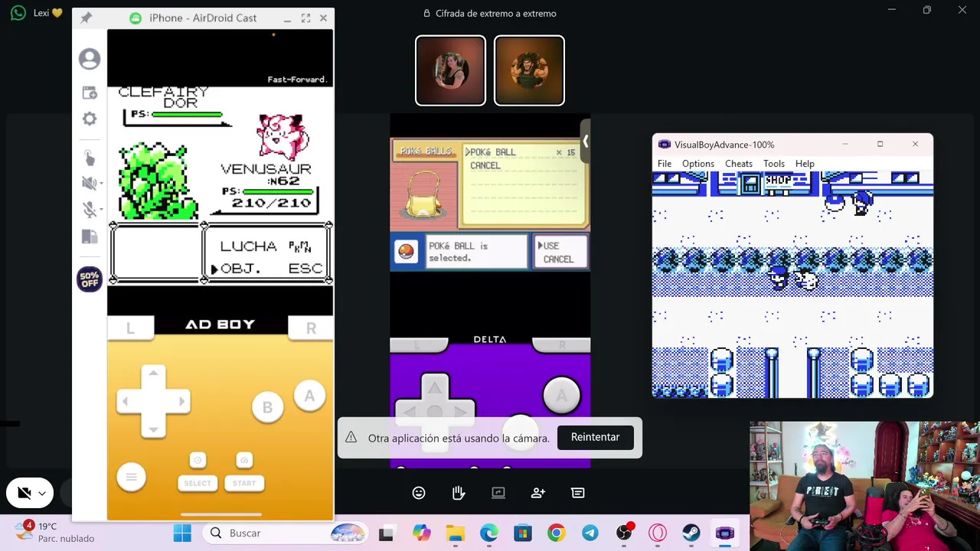The width and height of the screenshot is (980, 551).
Task: Raise hand in the call
Action: click(459, 493)
